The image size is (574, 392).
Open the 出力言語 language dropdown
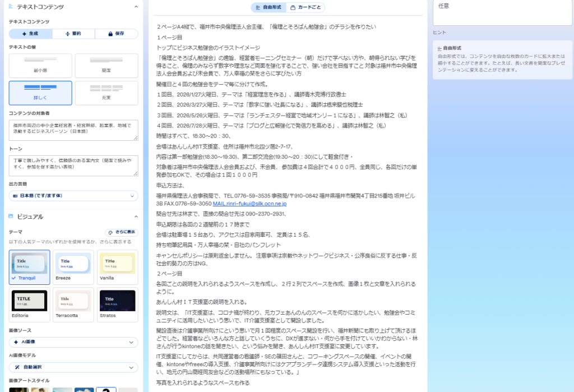[x=73, y=196]
